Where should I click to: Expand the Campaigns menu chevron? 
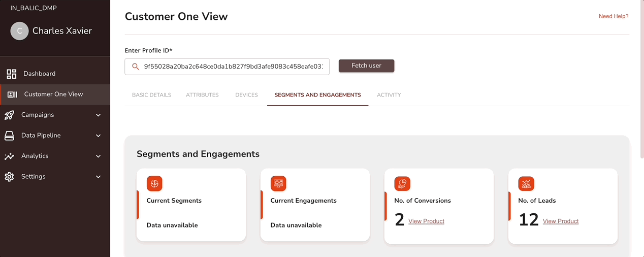coord(99,115)
